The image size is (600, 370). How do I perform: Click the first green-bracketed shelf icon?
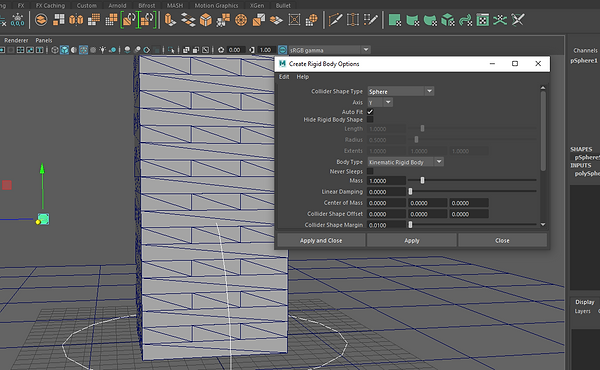pos(129,20)
